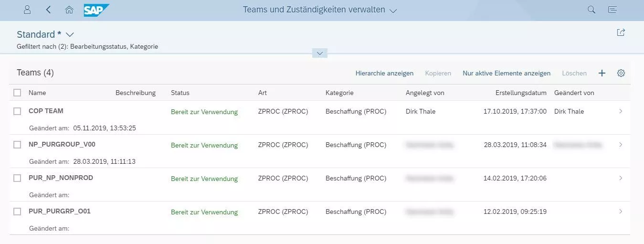Tick the NP_PURGROUP_V00 checkbox

click(x=17, y=145)
